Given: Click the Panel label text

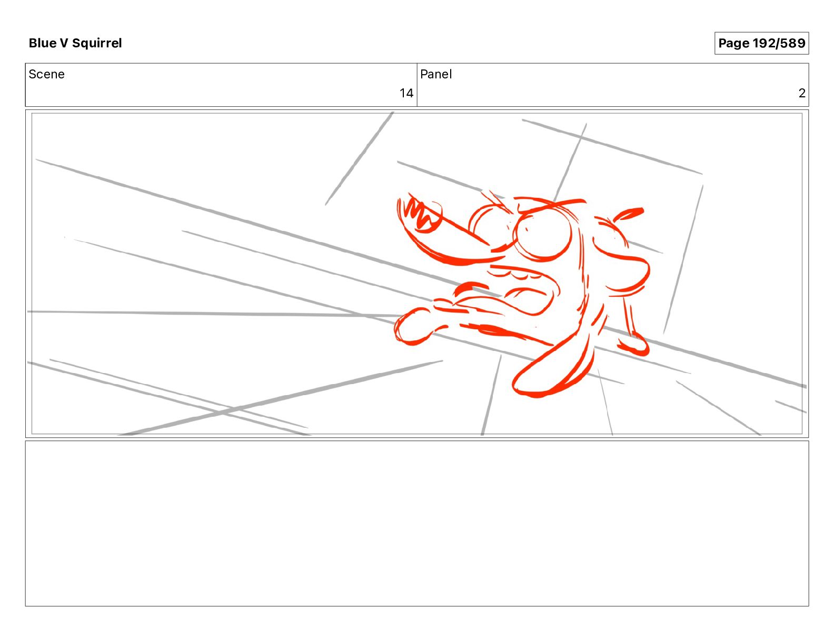Looking at the screenshot, I should (x=436, y=74).
